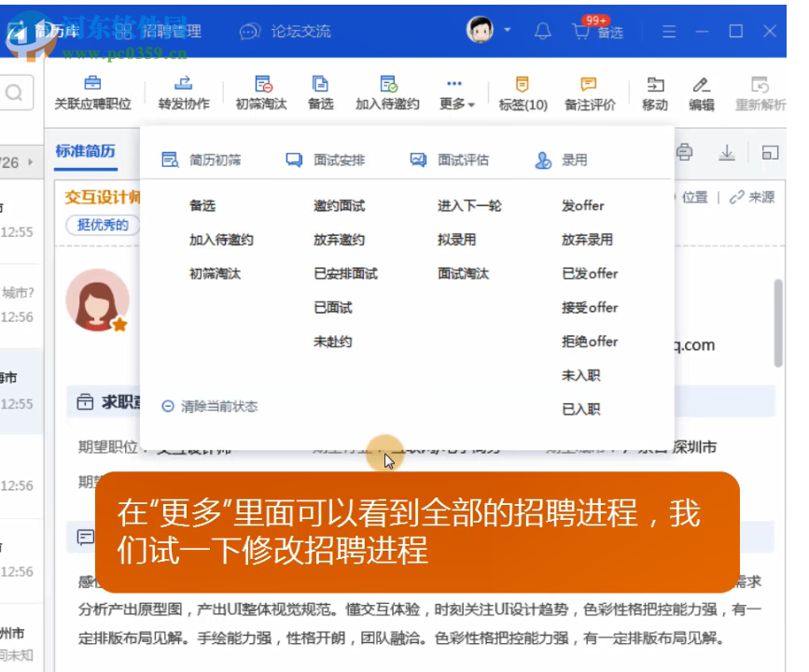The height and width of the screenshot is (672, 809).
Task: Click the download resume icon
Action: (726, 151)
